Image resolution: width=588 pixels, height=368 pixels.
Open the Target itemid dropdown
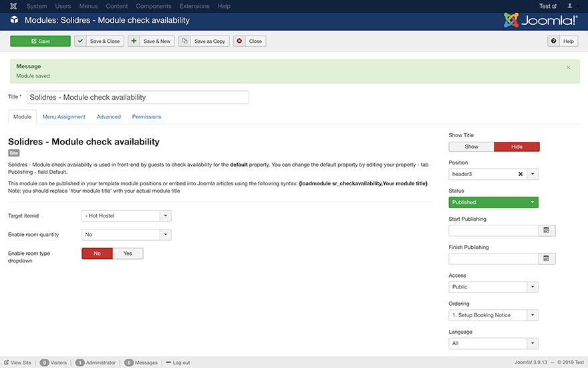tap(126, 216)
